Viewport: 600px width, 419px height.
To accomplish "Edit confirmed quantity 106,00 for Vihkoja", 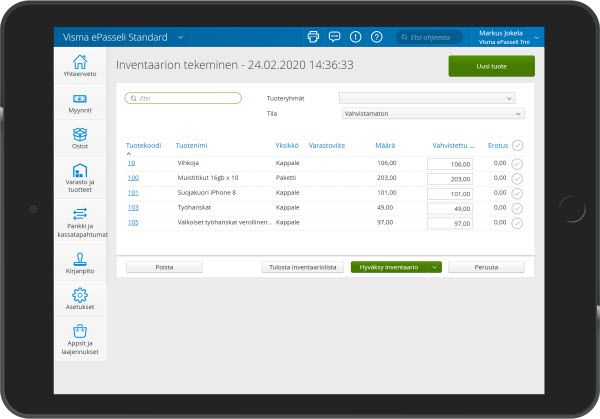I will coord(450,164).
